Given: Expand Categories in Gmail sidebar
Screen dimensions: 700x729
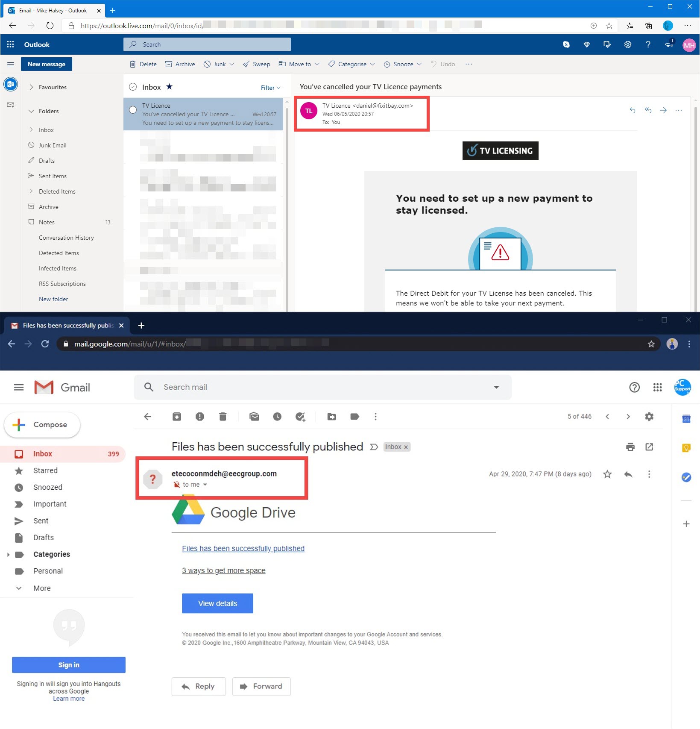Looking at the screenshot, I should [x=8, y=555].
